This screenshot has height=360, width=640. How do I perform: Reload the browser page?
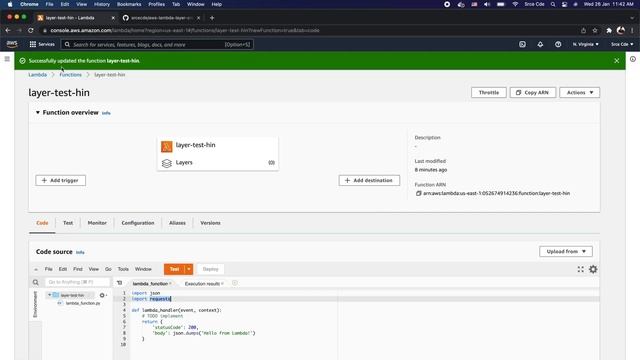tap(31, 30)
